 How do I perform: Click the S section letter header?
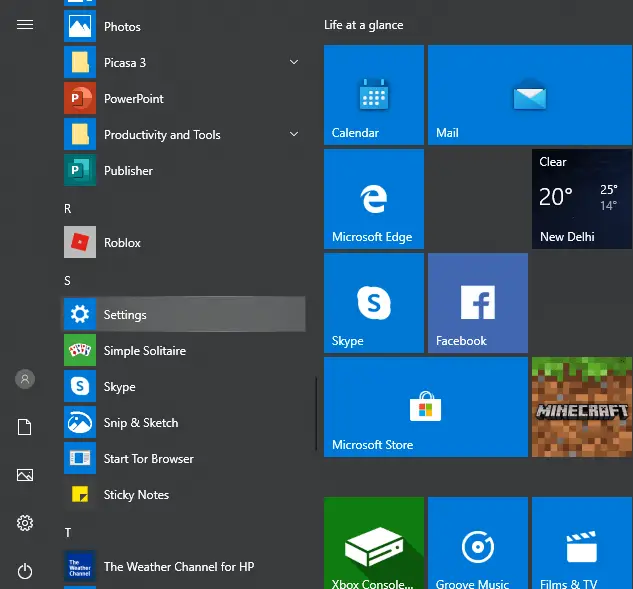[x=67, y=281]
